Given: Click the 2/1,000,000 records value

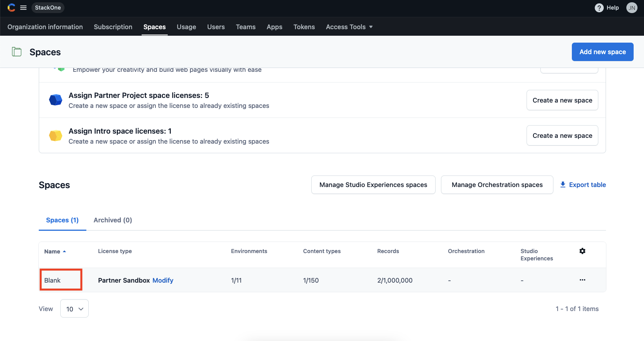Looking at the screenshot, I should (395, 280).
